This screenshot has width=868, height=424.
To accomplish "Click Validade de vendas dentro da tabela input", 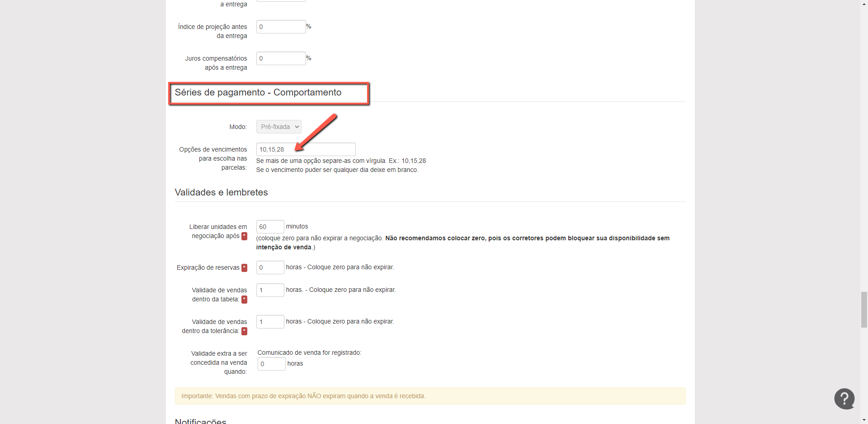I will point(270,290).
